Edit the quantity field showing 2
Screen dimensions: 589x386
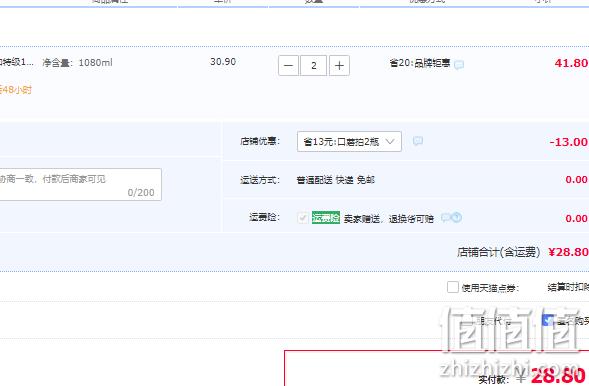(314, 66)
